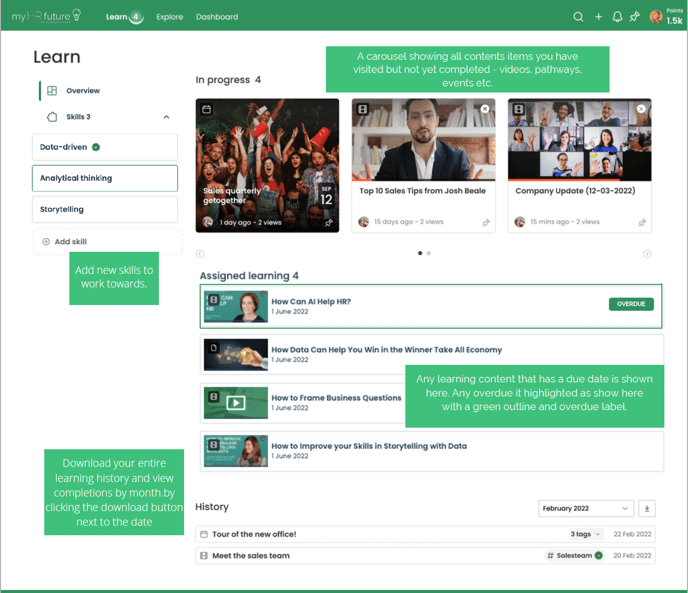Open the Explore tab
This screenshot has width=688, height=593.
click(x=169, y=17)
